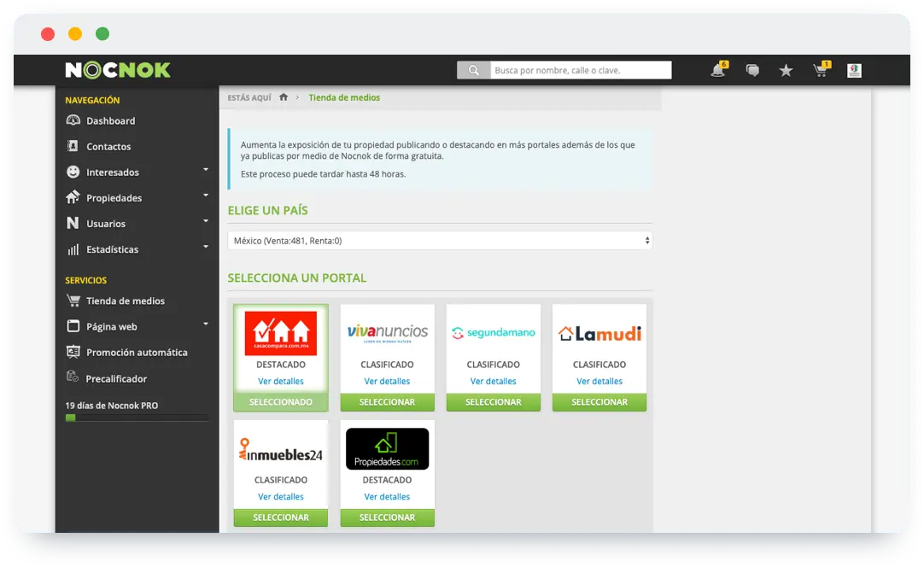
Task: Click the segundamano portal logo
Action: point(494,333)
